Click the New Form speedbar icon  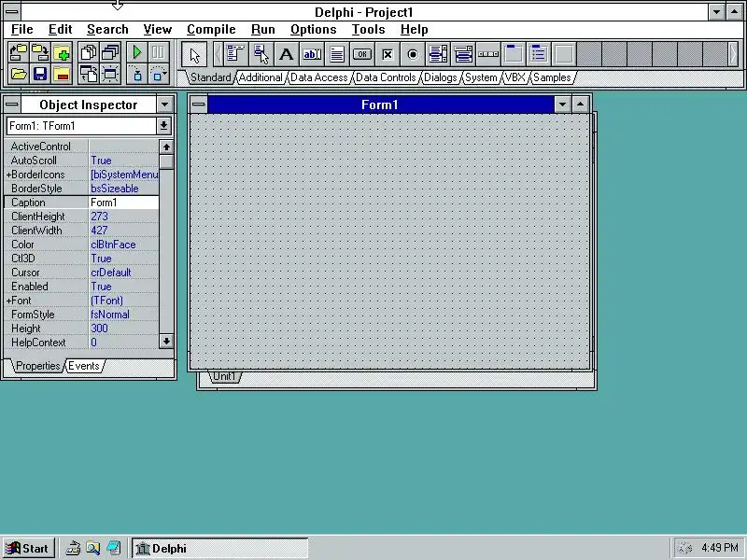pos(110,74)
